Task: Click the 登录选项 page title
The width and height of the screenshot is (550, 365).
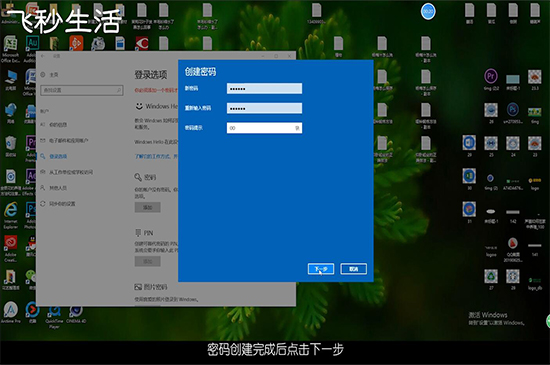Action: 151,74
